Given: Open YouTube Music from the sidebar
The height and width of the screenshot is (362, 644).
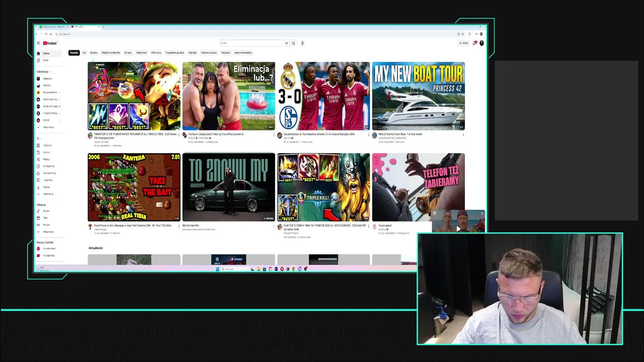Looking at the screenshot, I should tap(48, 249).
